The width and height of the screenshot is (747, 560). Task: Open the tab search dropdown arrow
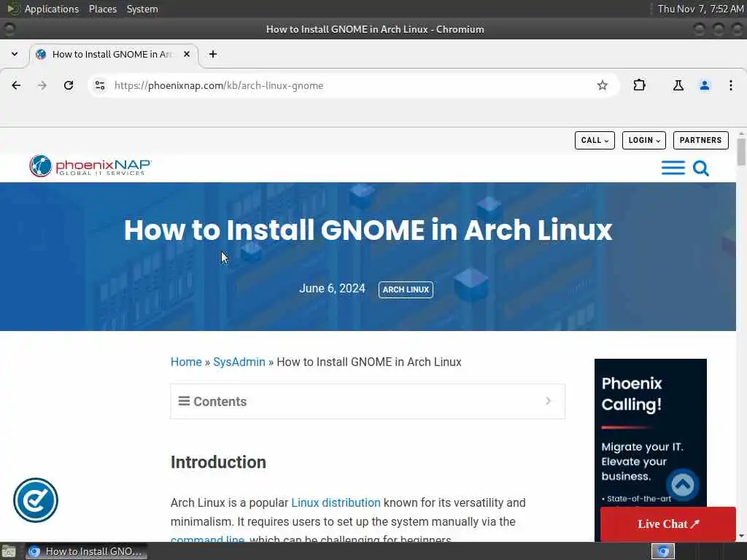(15, 54)
